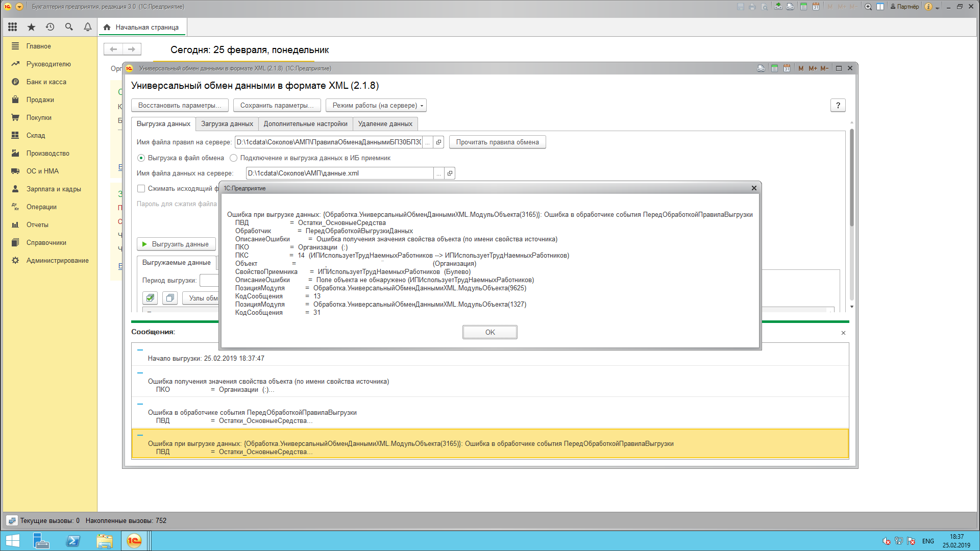Switch to 'Дополнительные настройки' tab
Image resolution: width=980 pixels, height=551 pixels.
(x=305, y=124)
